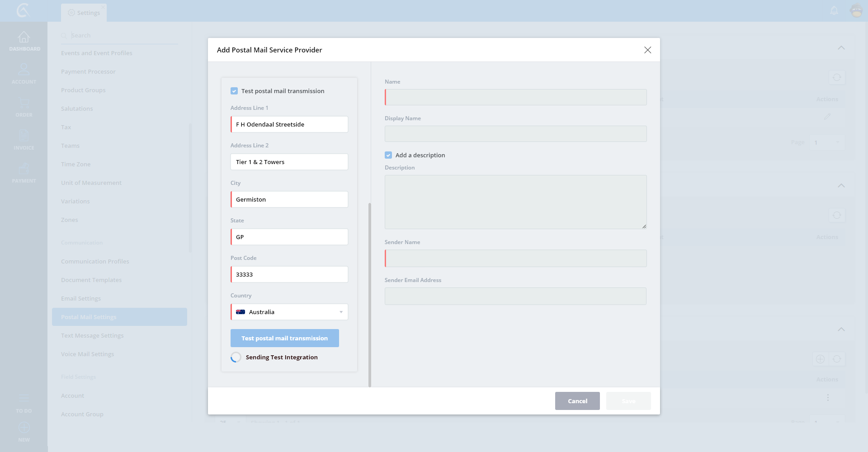Switch to the Settings tab
The width and height of the screenshot is (868, 452).
tap(84, 13)
